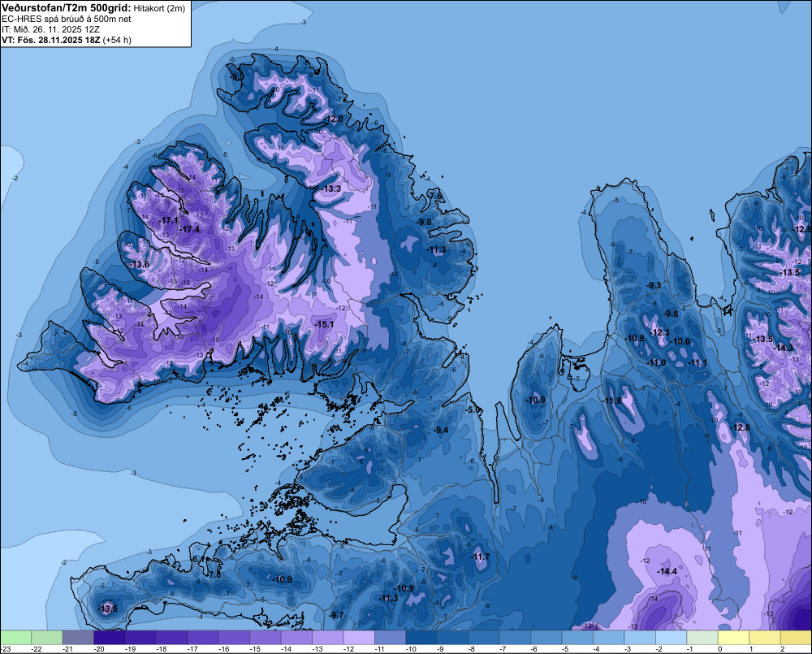The width and height of the screenshot is (812, 654).
Task: Click the -1 label in the color scale
Action: coord(689,649)
